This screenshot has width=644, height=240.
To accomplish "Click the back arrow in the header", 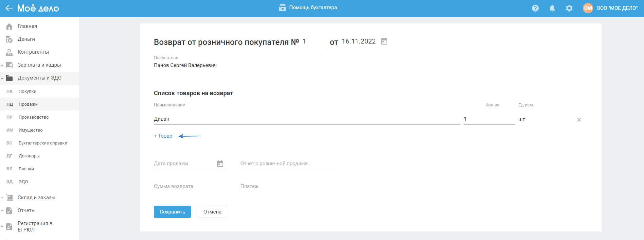I will pos(9,8).
